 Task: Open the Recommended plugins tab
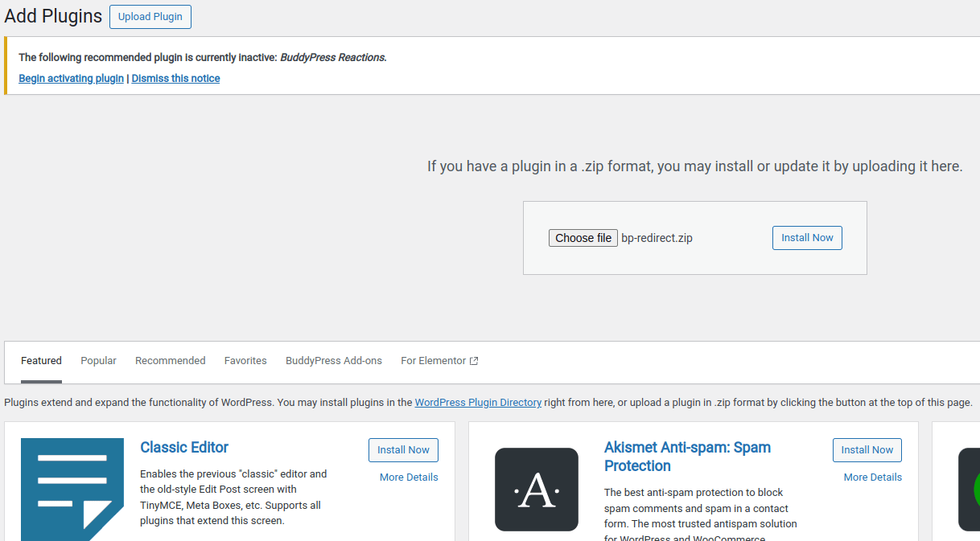(x=170, y=361)
